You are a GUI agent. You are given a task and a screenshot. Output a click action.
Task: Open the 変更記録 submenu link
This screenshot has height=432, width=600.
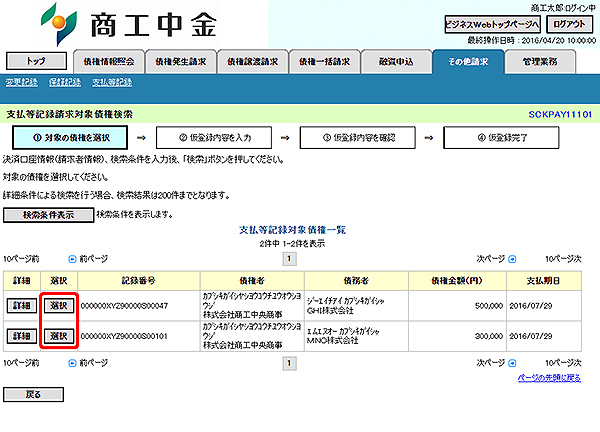pos(21,82)
